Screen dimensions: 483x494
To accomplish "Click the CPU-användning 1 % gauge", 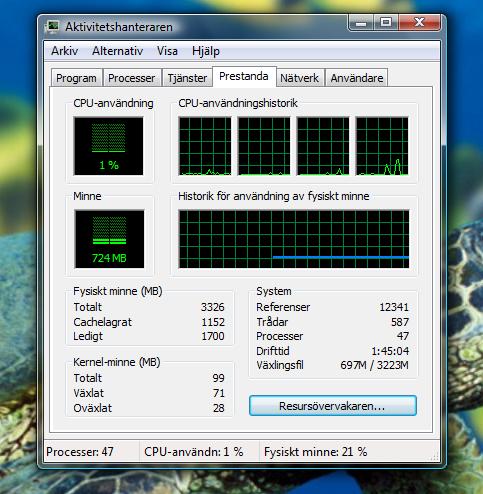I will [108, 146].
